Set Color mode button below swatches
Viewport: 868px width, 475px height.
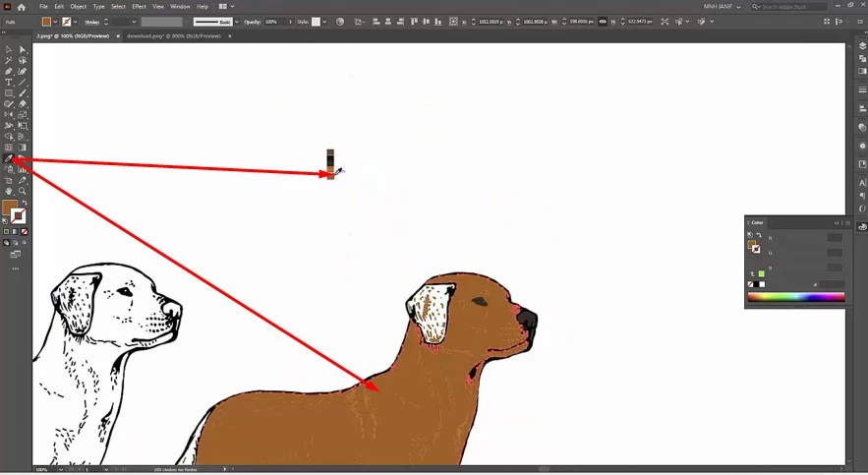pos(6,231)
